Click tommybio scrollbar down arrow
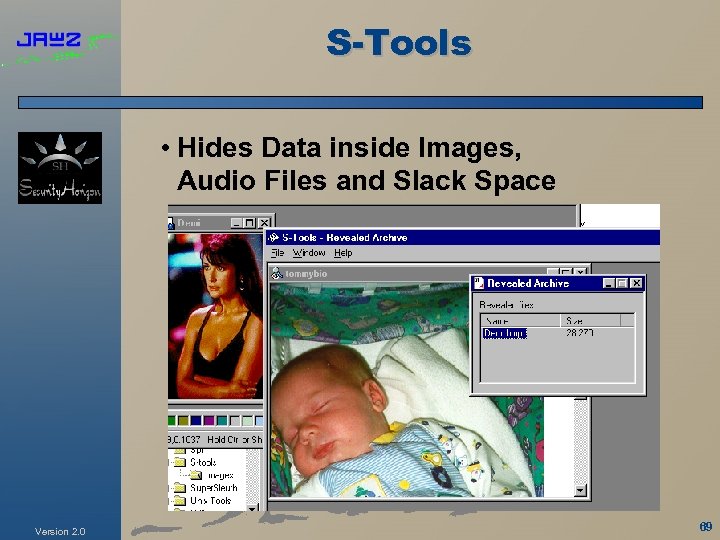 click(580, 491)
